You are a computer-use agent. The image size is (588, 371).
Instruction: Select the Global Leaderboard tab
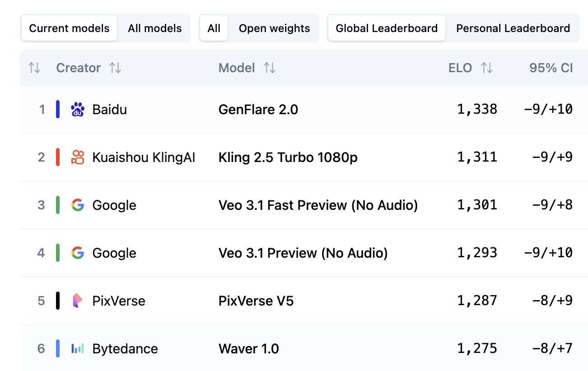click(x=387, y=28)
